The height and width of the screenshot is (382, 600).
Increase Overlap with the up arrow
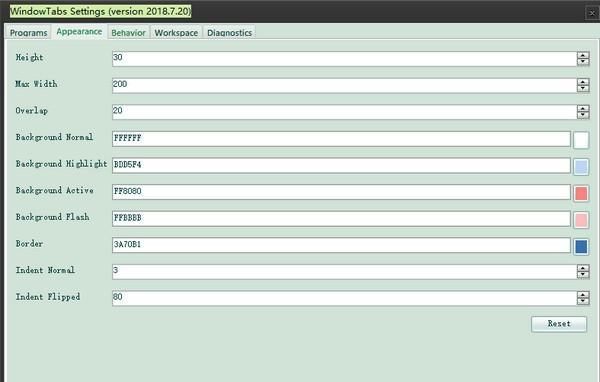coord(583,109)
